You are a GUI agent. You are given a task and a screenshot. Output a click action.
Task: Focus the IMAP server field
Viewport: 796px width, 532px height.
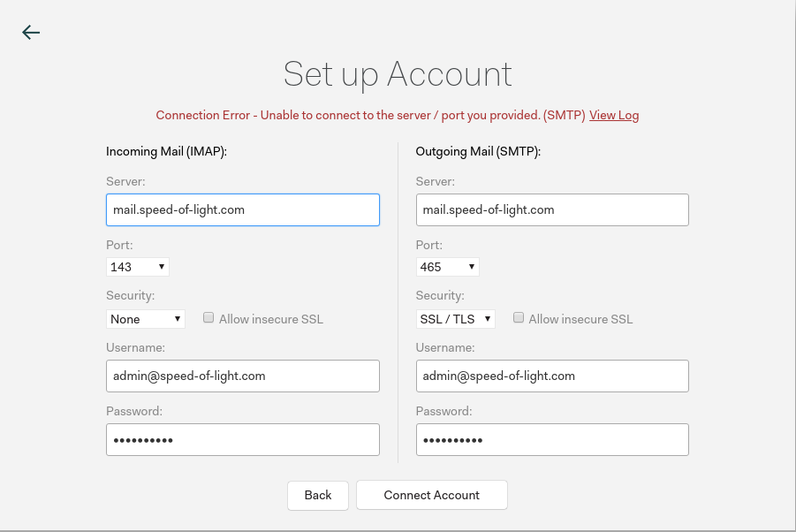tap(242, 210)
